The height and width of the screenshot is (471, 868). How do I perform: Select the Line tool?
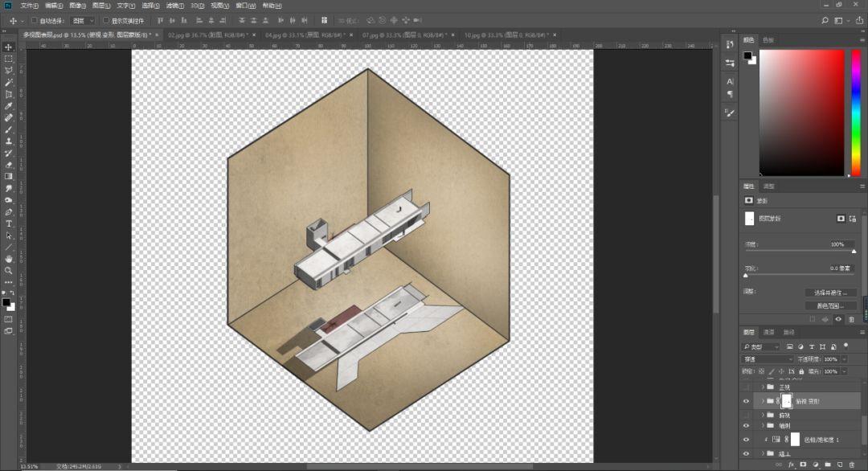click(x=8, y=248)
